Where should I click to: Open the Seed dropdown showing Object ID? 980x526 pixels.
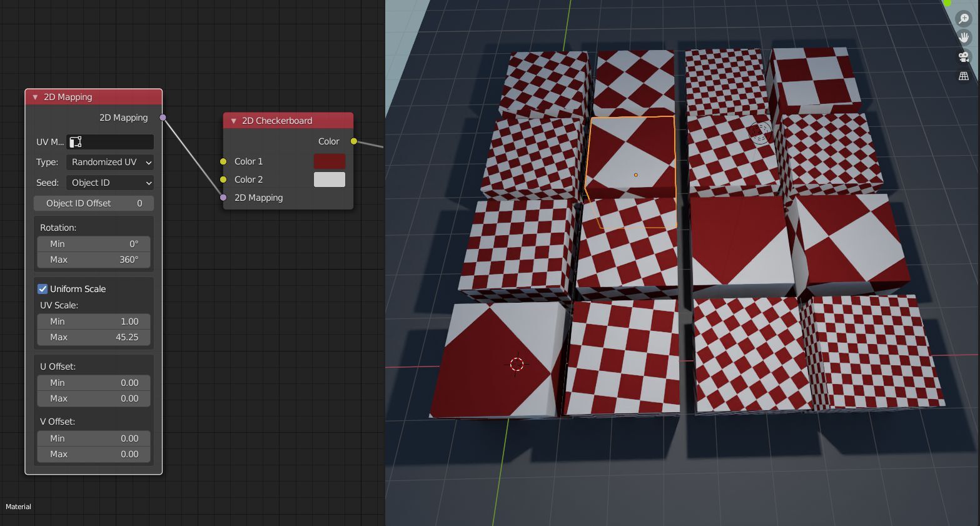(110, 183)
